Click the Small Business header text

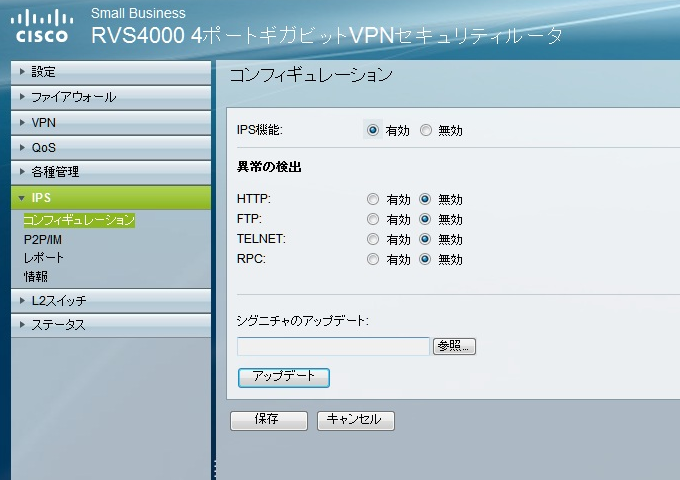(138, 13)
